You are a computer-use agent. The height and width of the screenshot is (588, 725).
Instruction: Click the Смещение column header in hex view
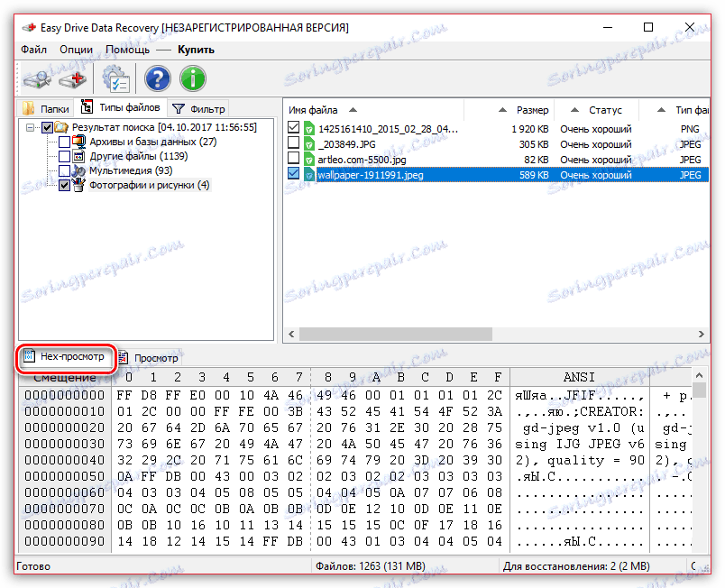pos(65,378)
